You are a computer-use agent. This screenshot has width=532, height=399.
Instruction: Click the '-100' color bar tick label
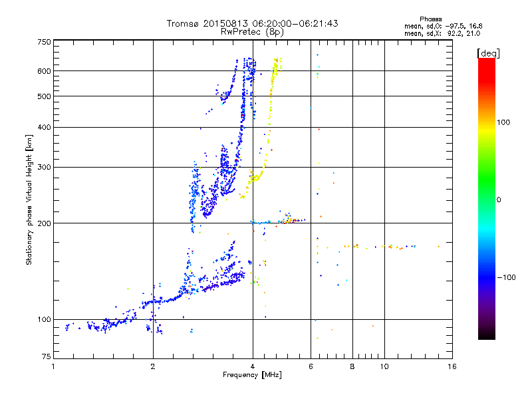[x=506, y=277]
